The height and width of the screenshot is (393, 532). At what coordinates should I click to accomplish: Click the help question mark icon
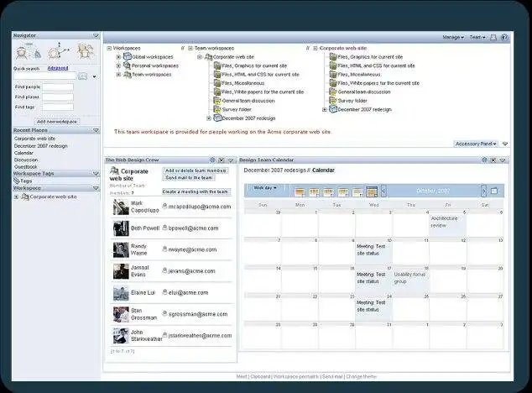[x=504, y=37]
